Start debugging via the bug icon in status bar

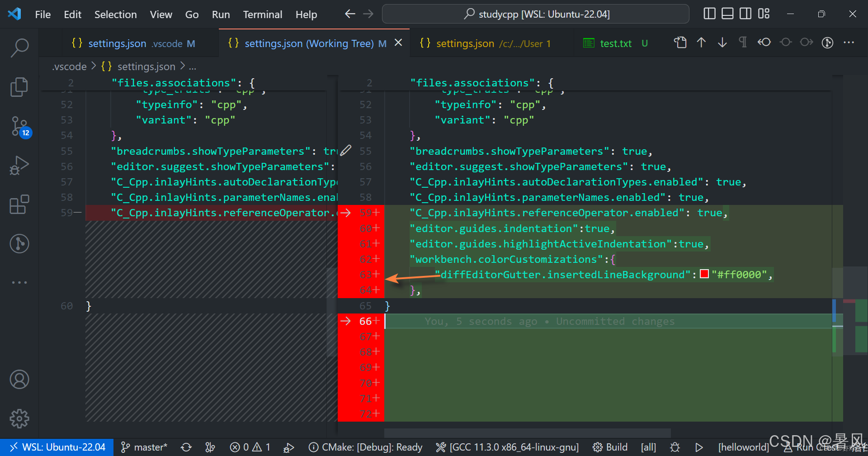[675, 447]
